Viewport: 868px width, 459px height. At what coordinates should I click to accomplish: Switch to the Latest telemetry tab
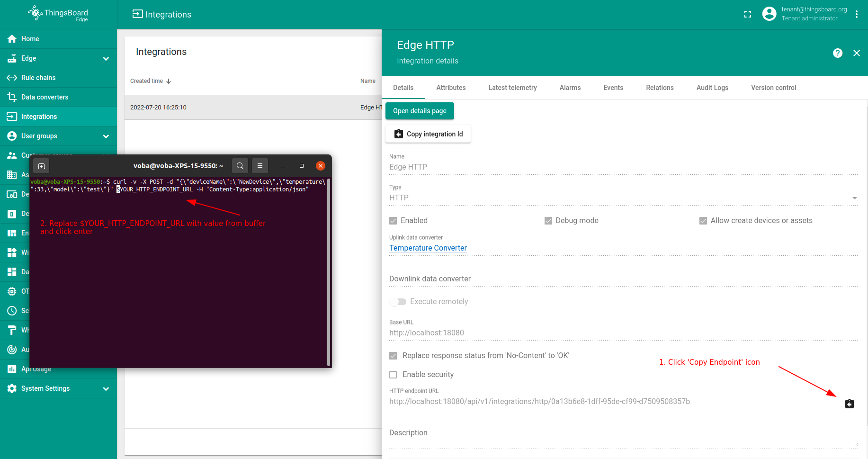[x=512, y=88]
